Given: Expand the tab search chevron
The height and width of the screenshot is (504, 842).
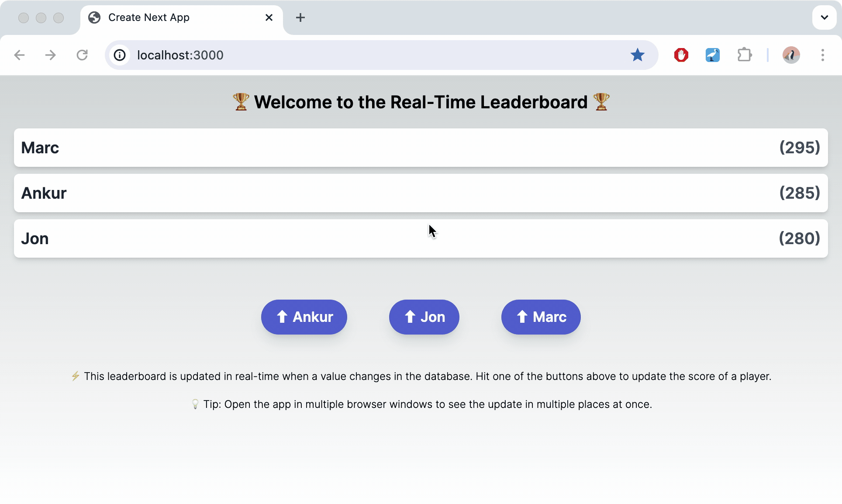Looking at the screenshot, I should [824, 17].
